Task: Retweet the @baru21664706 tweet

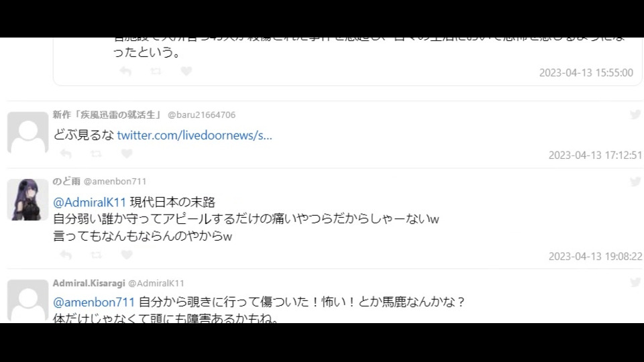Action: click(x=96, y=154)
